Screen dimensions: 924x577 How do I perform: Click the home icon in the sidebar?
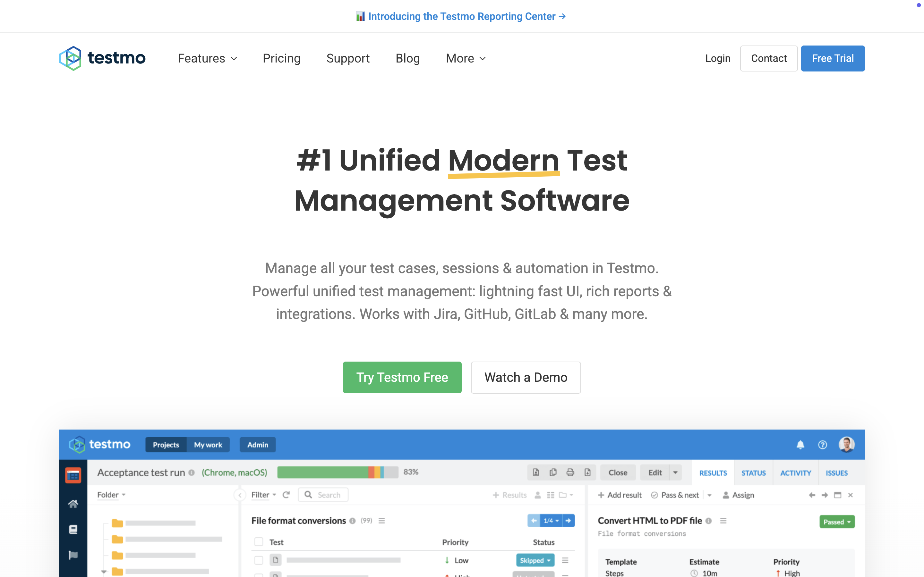coord(73,504)
